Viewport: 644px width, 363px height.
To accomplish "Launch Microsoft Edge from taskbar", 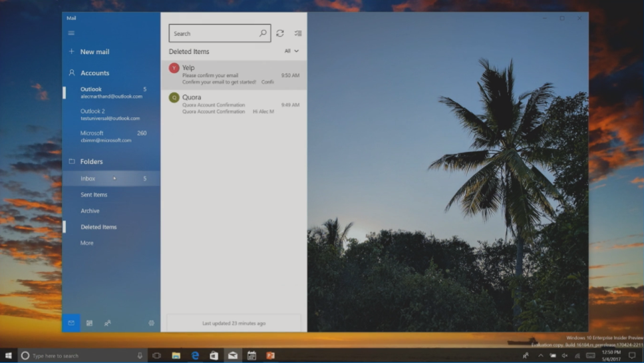I will pyautogui.click(x=195, y=356).
